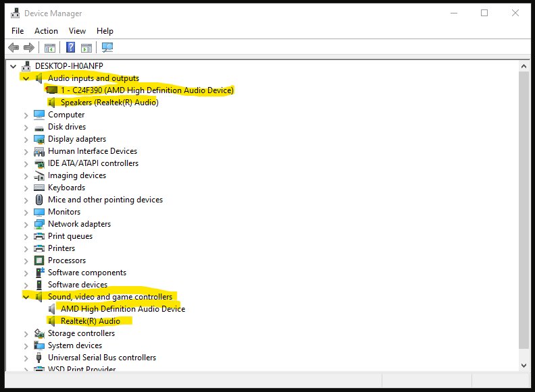Select the Mice and other pointing devices label

(x=105, y=200)
